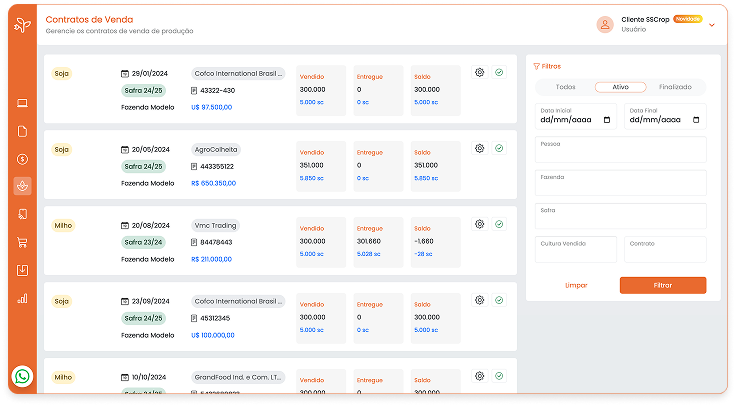Open the Data Final calendar picker
Viewport: 736px width, 406px height.
(x=695, y=119)
